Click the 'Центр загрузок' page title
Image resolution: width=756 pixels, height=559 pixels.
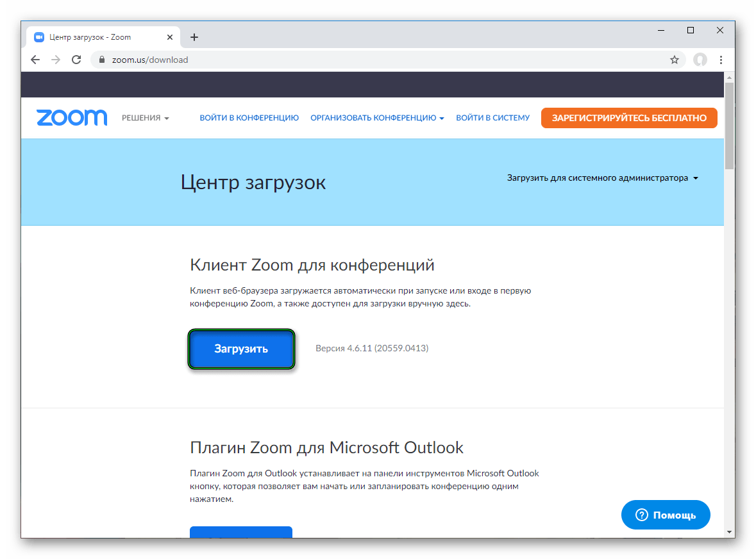click(x=253, y=183)
